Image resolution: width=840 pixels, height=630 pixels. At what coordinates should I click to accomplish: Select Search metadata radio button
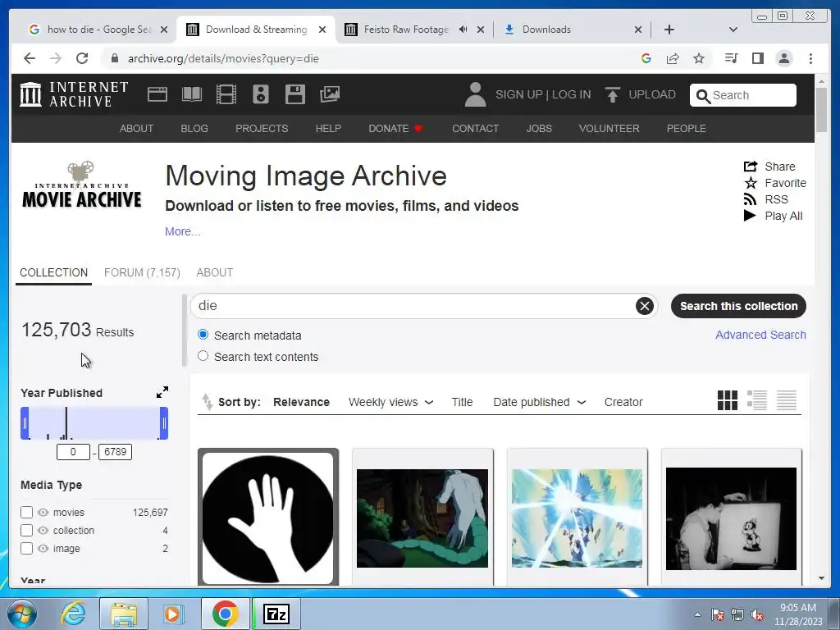(203, 335)
